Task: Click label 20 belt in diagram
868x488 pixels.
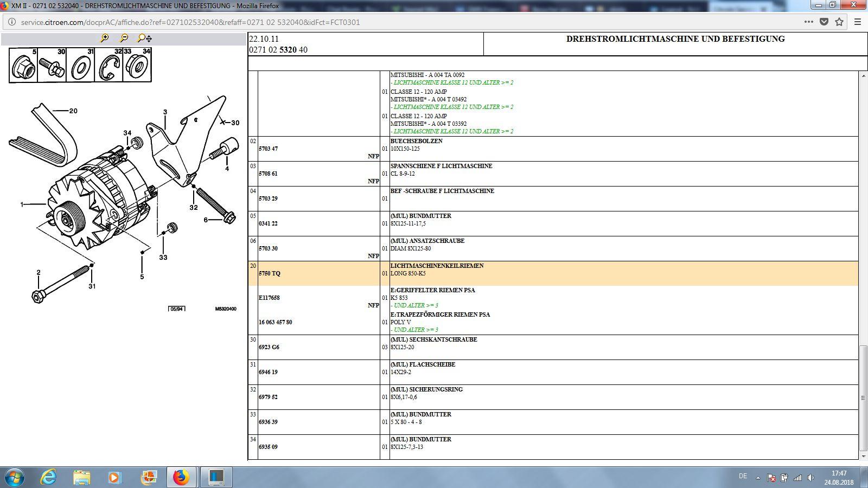Action: pos(73,111)
